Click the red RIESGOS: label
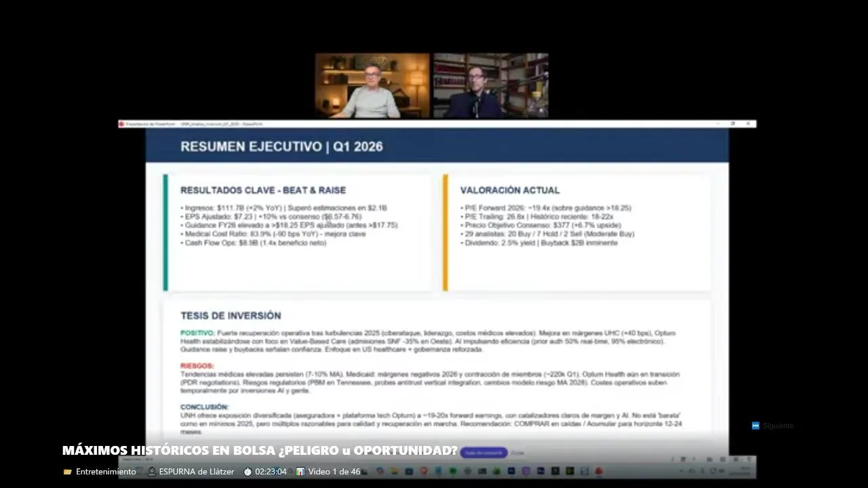The width and height of the screenshot is (868, 488). click(x=197, y=366)
